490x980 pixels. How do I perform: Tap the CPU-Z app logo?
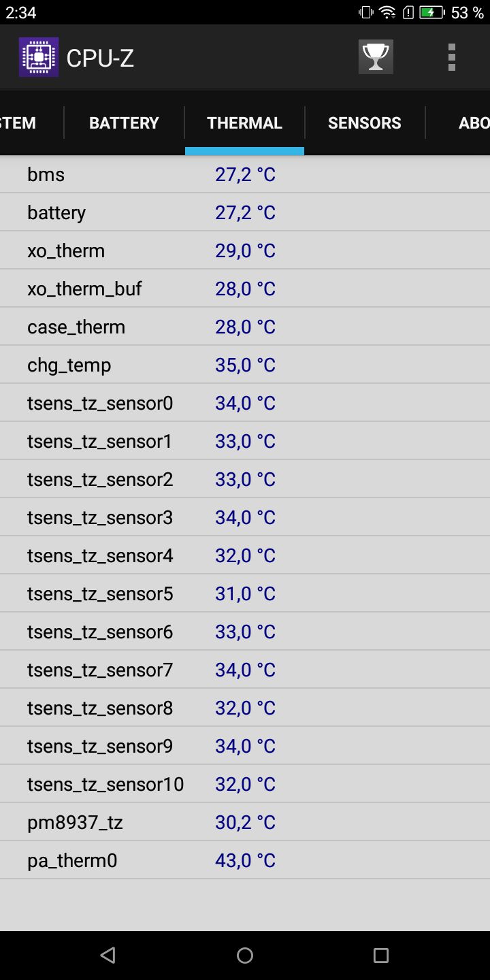click(39, 57)
